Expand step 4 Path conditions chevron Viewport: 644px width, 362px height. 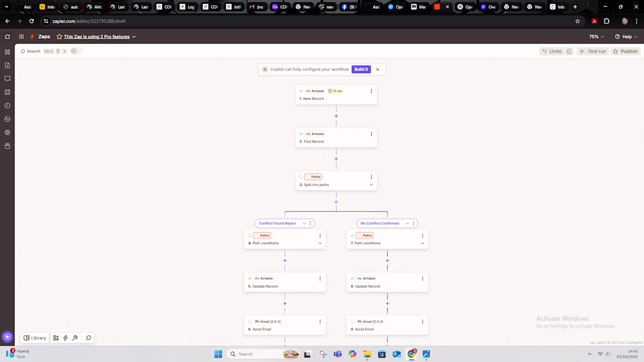pyautogui.click(x=320, y=243)
